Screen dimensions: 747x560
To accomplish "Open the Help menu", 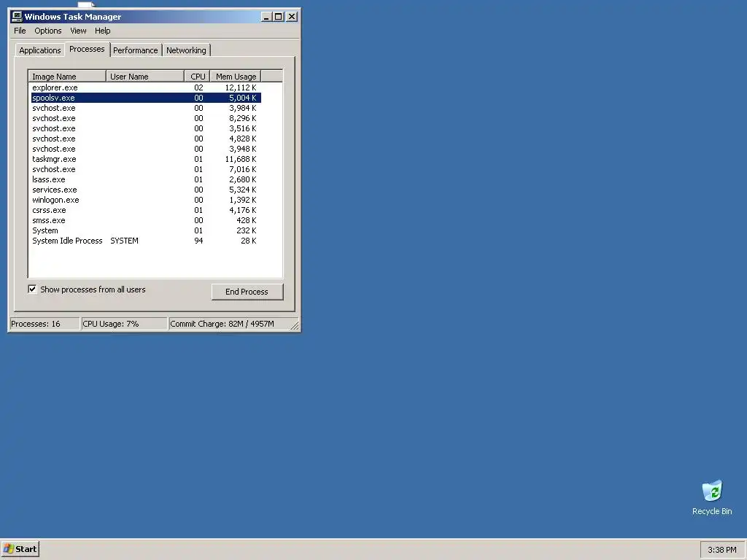I will pyautogui.click(x=102, y=31).
